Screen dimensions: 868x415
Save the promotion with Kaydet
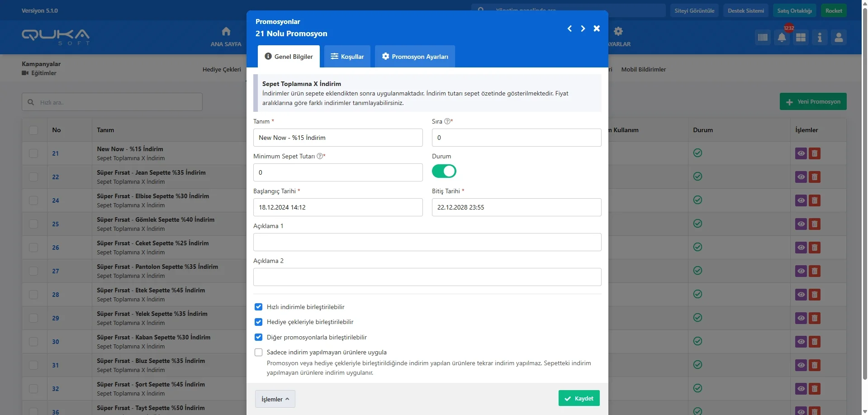click(579, 398)
